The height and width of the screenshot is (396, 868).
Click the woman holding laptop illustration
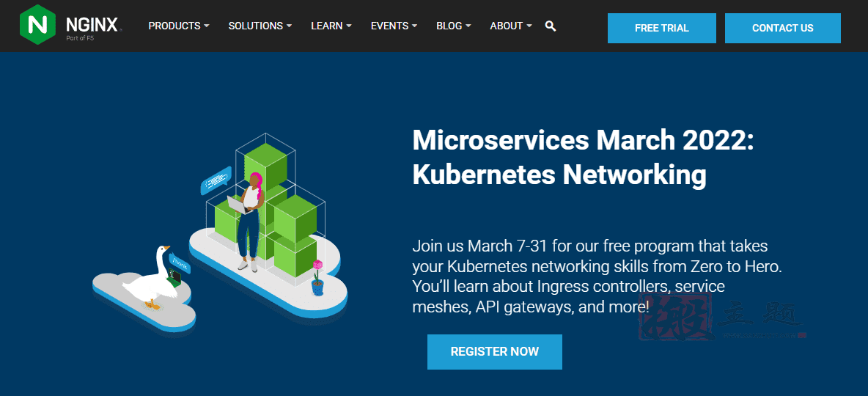tap(247, 221)
